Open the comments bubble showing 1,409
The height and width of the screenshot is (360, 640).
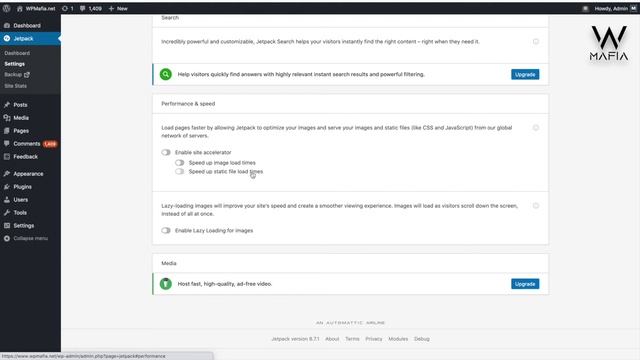pyautogui.click(x=82, y=8)
